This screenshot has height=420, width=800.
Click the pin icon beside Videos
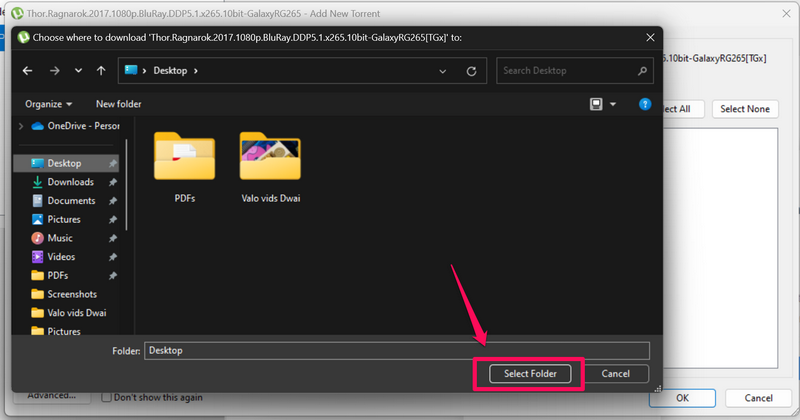click(113, 257)
